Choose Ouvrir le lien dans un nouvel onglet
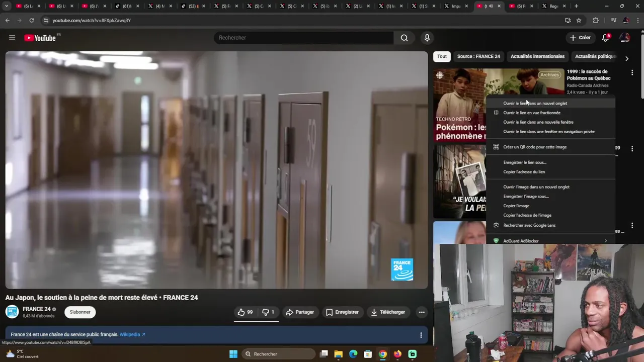Viewport: 644px width, 362px height. pos(550,103)
